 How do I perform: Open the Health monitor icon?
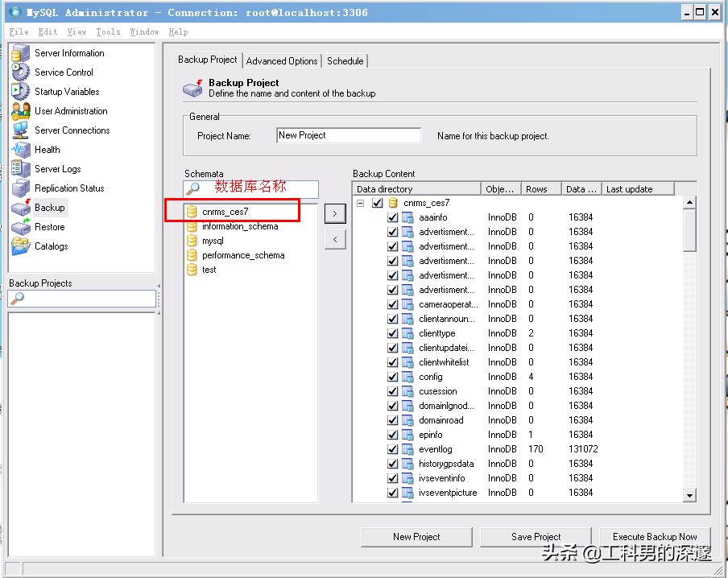click(x=20, y=150)
